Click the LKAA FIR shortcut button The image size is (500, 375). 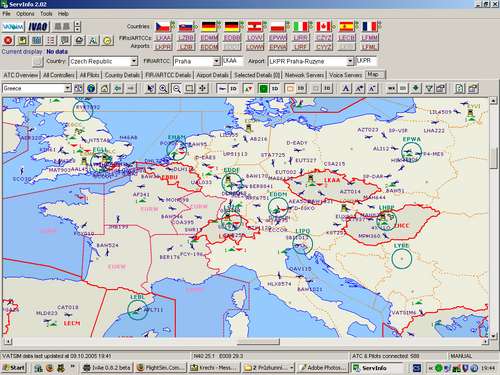(x=163, y=38)
